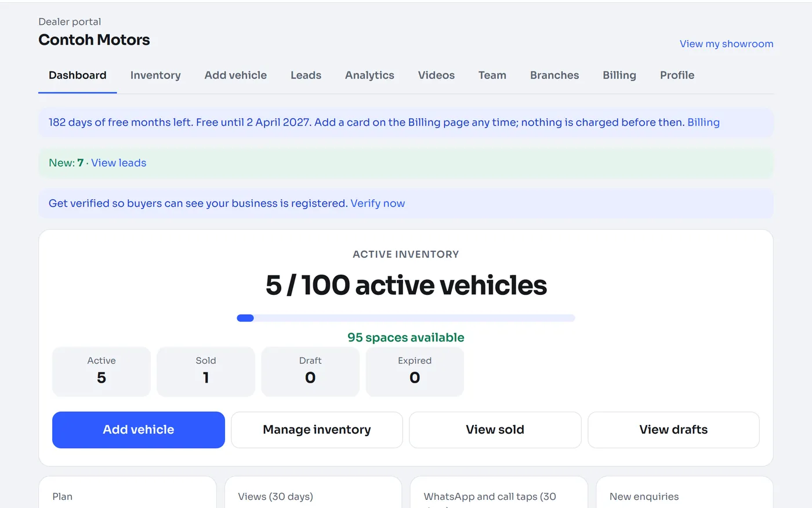
Task: Click the WhatsApp and call taps card
Action: pos(499,492)
